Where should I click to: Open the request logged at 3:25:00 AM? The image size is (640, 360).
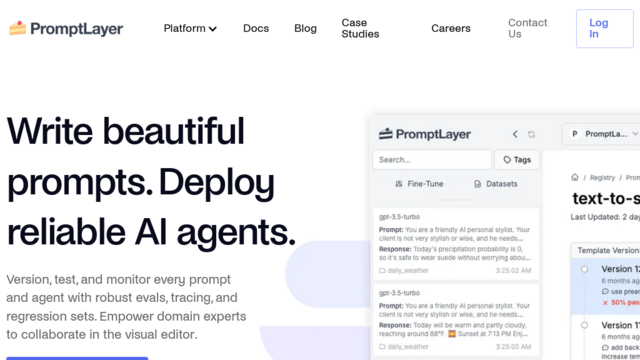pos(456,320)
